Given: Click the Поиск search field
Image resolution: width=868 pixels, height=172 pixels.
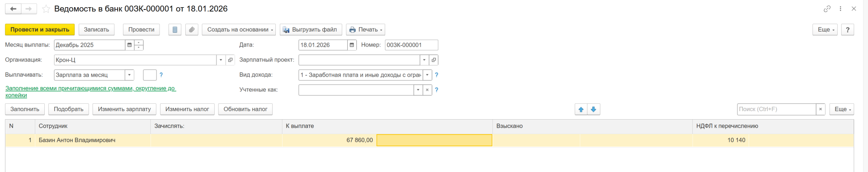Looking at the screenshot, I should click(776, 109).
